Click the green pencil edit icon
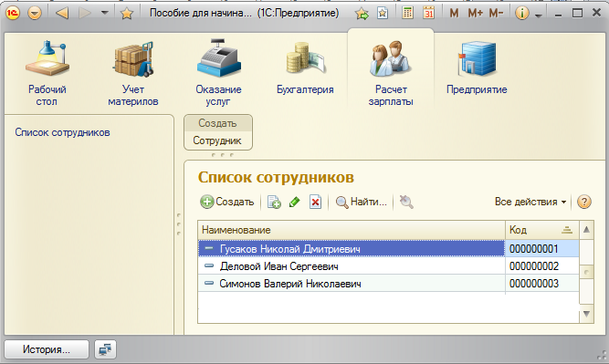The image size is (609, 364). pyautogui.click(x=294, y=202)
